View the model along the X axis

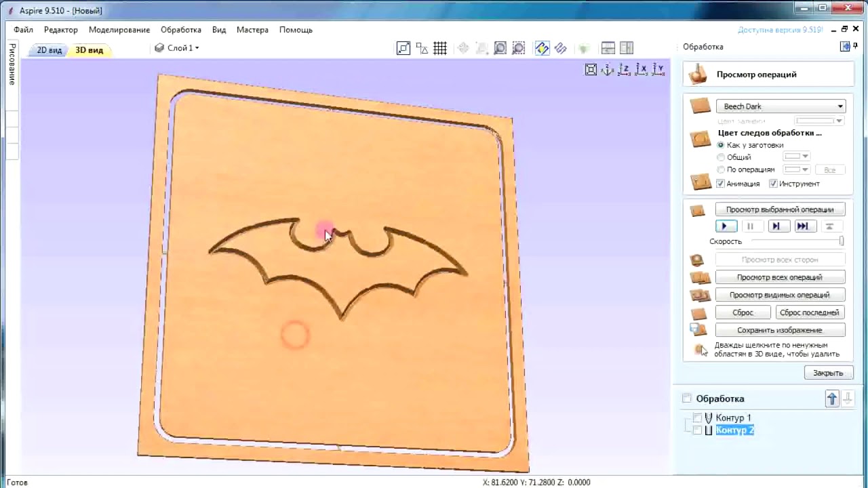641,70
